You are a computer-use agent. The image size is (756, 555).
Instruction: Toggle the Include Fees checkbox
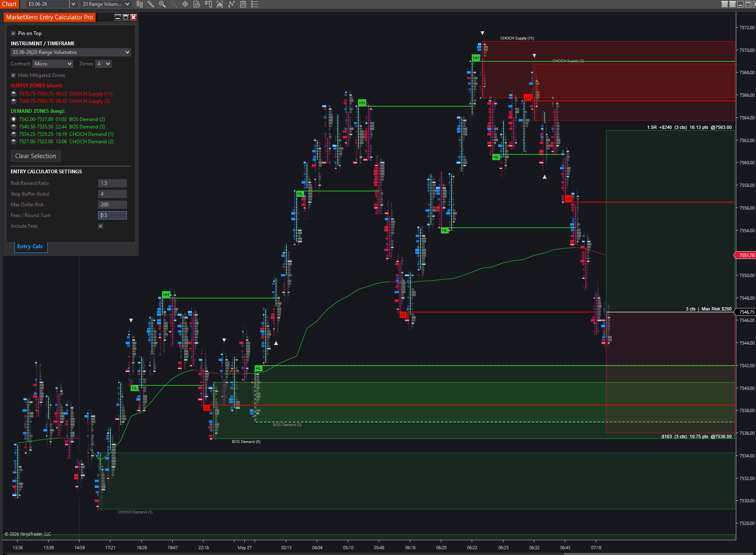click(101, 226)
